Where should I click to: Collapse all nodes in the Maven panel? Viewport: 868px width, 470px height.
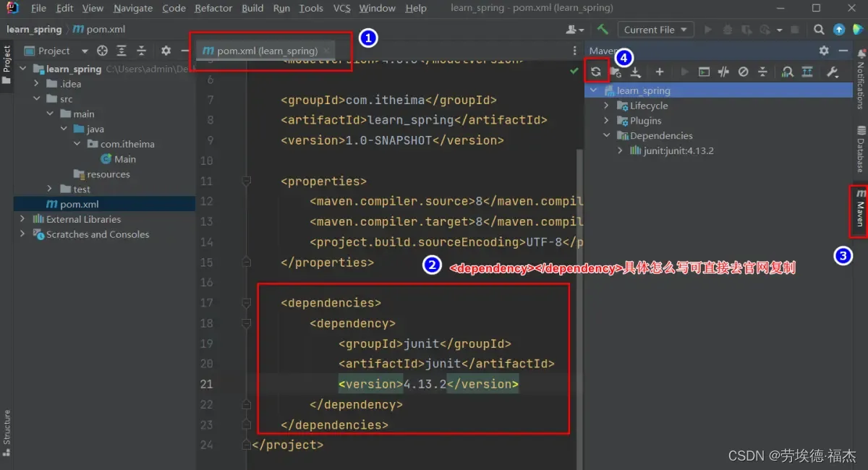tap(762, 72)
